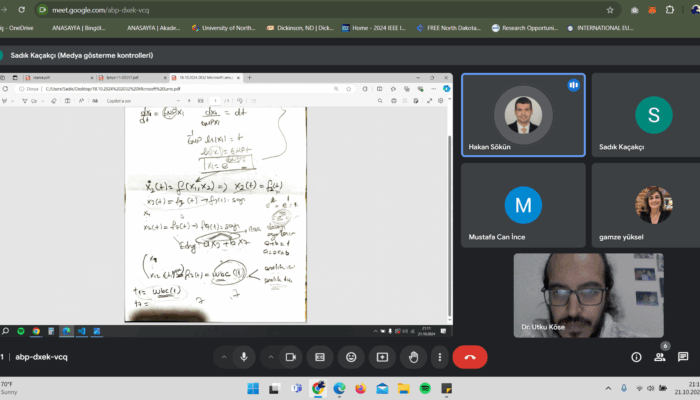
Task: Open the Windows Start menu
Action: 251,388
